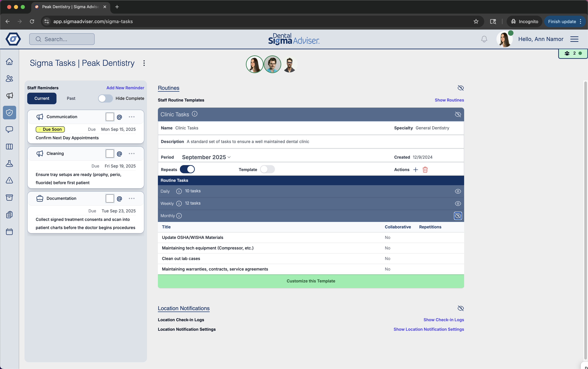588x369 pixels.
Task: Click the browser address bar URL
Action: (93, 21)
